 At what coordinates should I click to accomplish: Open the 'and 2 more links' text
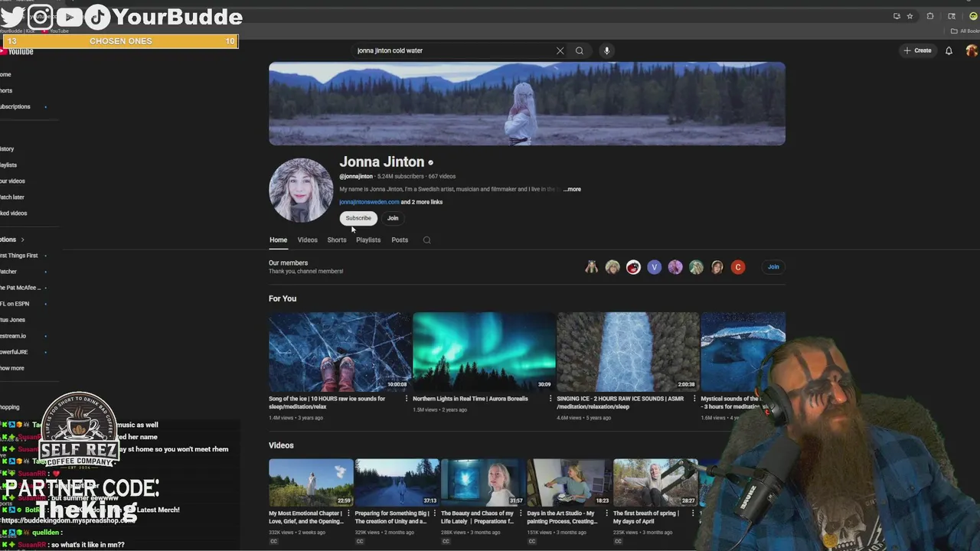pos(422,202)
